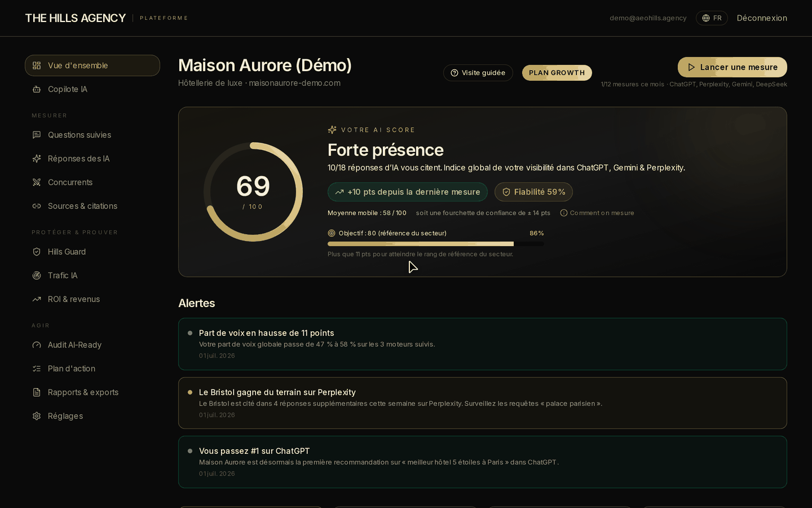Click the Alertes section heading
Viewport: 812px width, 508px height.
click(x=197, y=303)
